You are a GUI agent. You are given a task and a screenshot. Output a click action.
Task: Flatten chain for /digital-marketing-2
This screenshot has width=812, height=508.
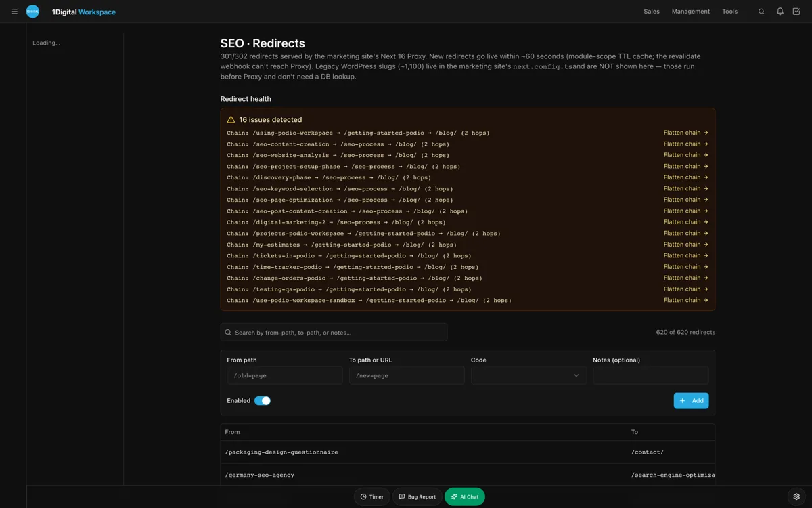[x=685, y=222]
